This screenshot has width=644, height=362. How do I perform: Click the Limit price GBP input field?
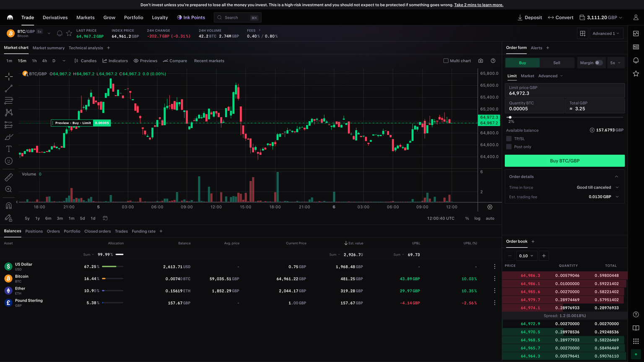pos(565,90)
